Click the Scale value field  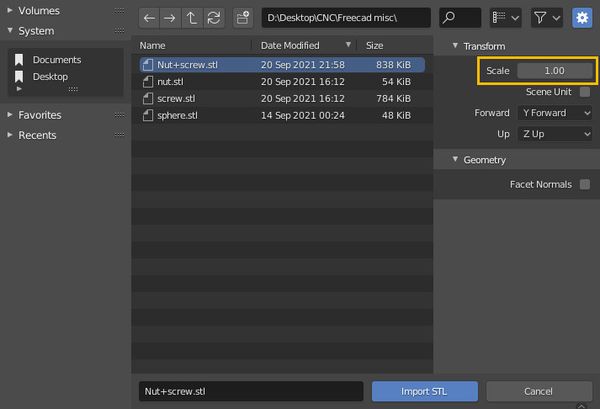(555, 71)
